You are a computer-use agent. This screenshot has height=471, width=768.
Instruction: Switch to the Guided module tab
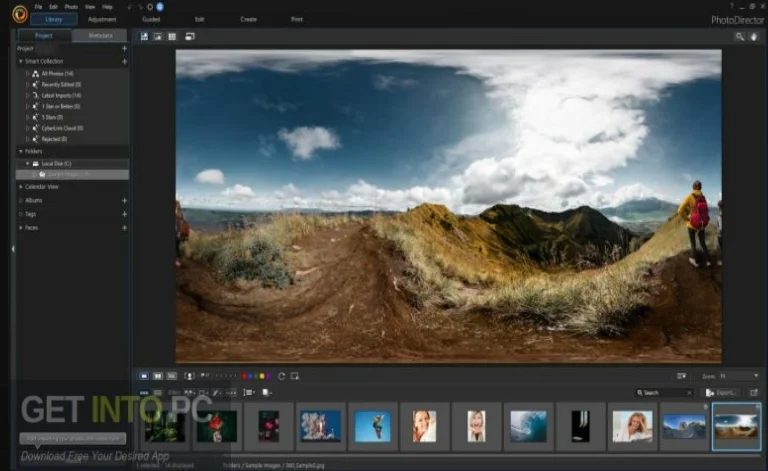pos(151,20)
